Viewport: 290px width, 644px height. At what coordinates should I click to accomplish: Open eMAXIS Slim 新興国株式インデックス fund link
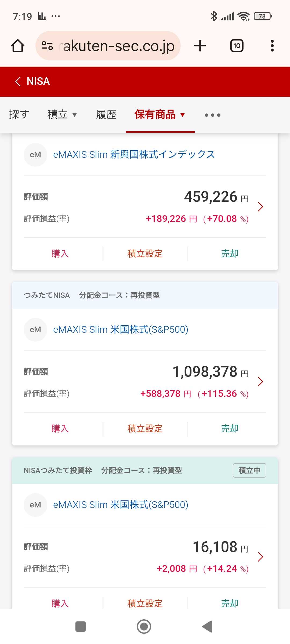click(x=134, y=155)
